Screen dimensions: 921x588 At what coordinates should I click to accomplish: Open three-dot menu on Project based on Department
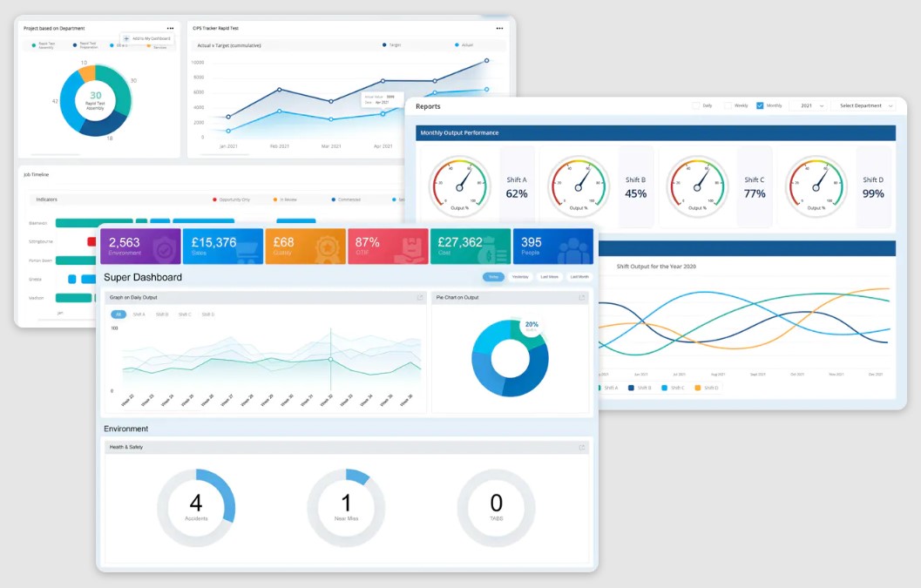pos(170,28)
